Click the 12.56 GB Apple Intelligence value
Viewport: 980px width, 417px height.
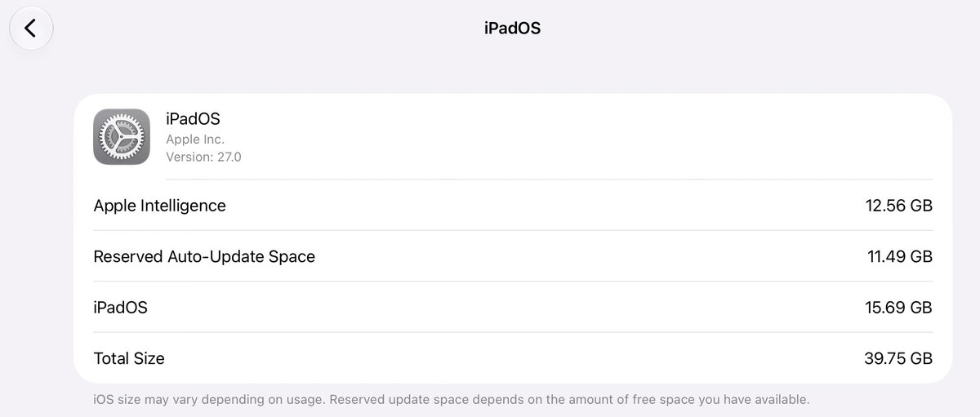pos(898,206)
